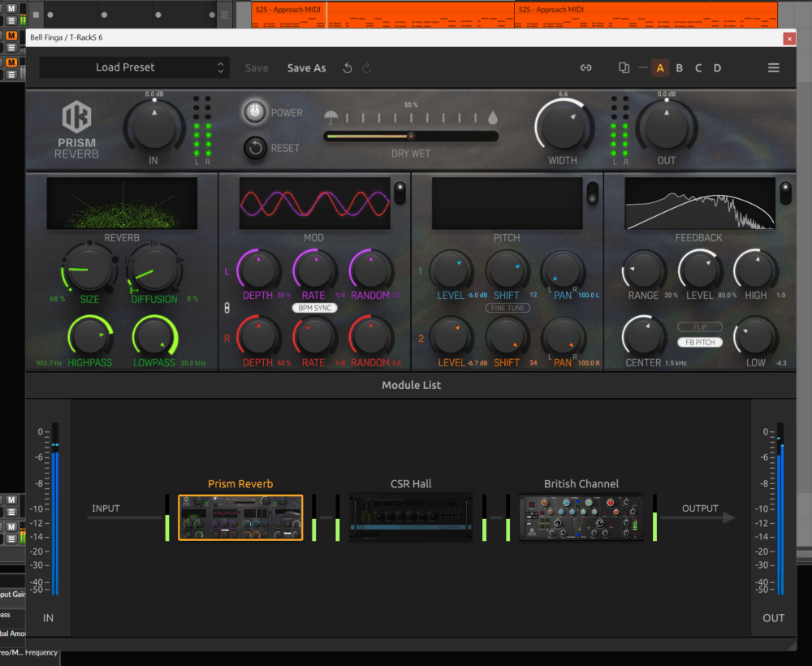Select preset slot A
This screenshot has height=666, width=812.
[659, 68]
